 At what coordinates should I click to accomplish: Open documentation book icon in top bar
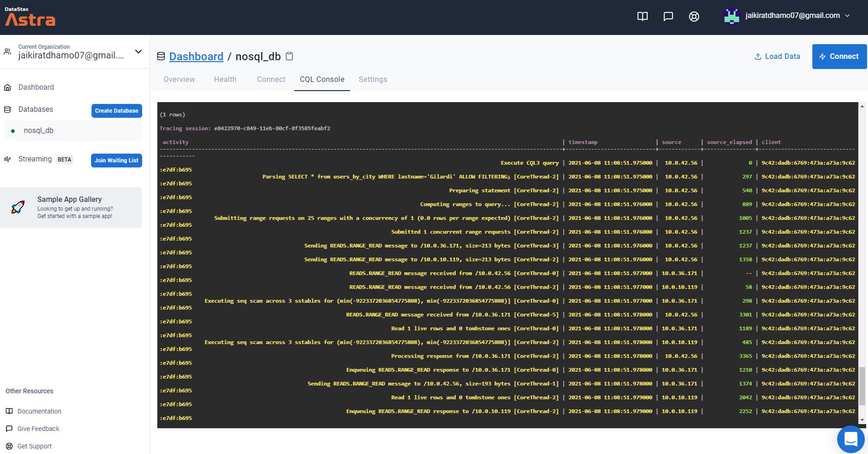pos(642,16)
